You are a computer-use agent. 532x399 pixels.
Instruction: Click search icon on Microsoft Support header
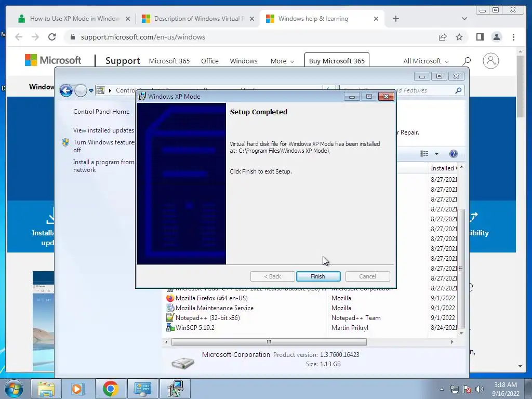click(x=467, y=61)
